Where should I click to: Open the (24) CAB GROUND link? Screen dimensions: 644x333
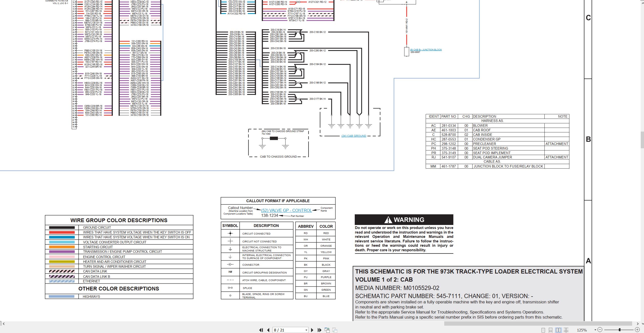(x=353, y=136)
